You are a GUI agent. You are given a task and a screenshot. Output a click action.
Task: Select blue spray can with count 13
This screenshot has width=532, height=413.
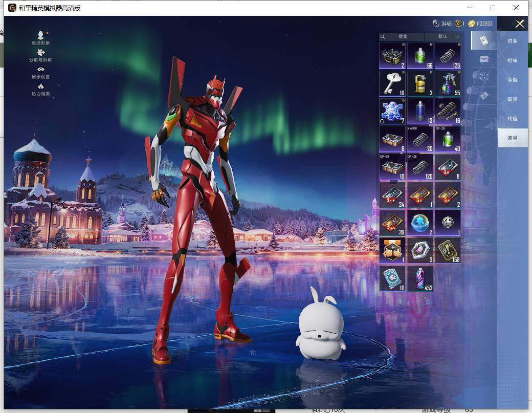coord(420,111)
